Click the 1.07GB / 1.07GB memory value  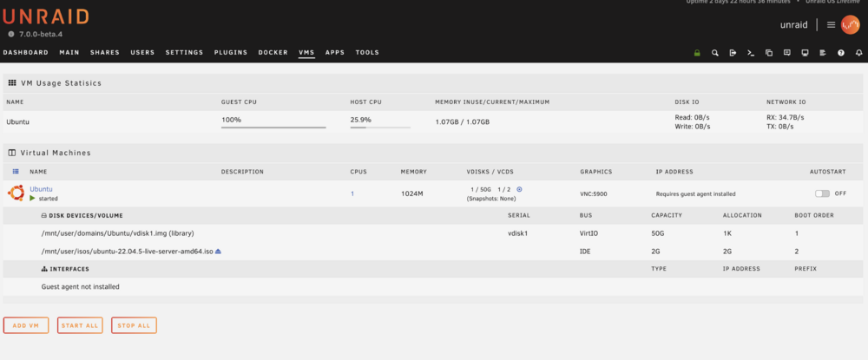point(463,121)
